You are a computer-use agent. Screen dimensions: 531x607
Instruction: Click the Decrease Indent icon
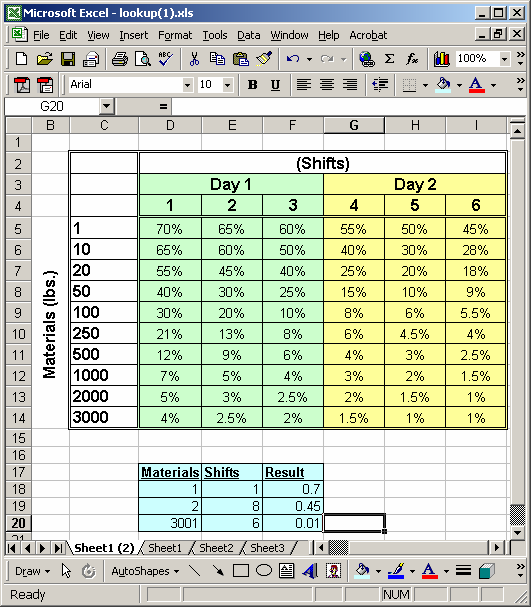(380, 85)
